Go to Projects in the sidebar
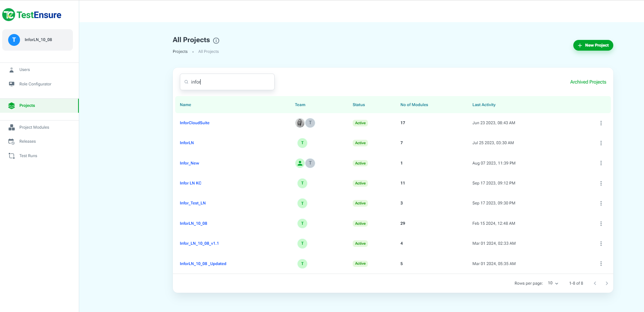 (39, 105)
